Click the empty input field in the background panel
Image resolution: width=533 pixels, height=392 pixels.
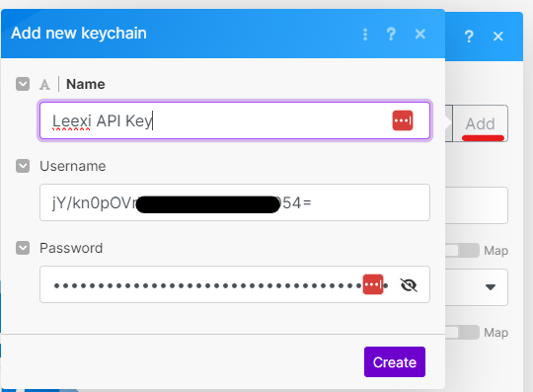click(x=477, y=205)
